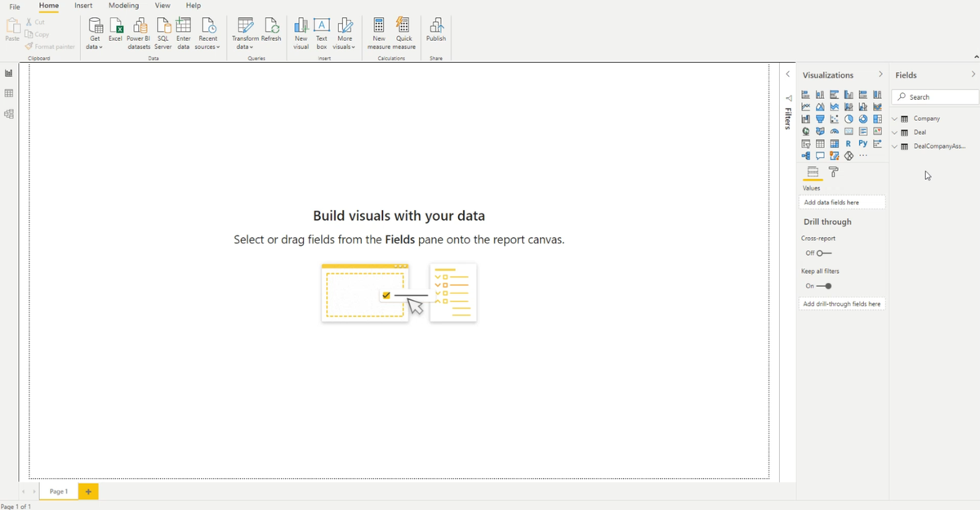Select the Donut chart visual
The width and height of the screenshot is (980, 510).
(863, 119)
